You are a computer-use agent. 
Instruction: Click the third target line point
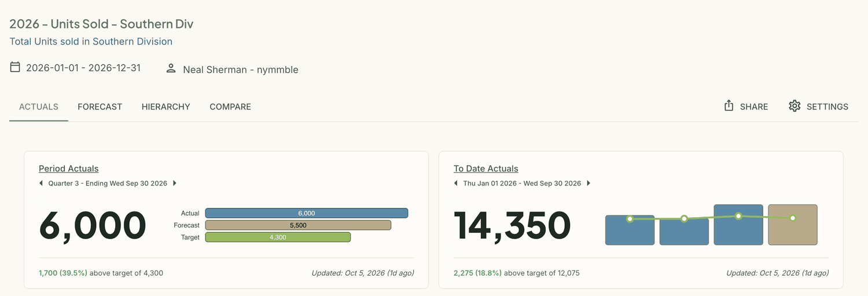(x=738, y=216)
